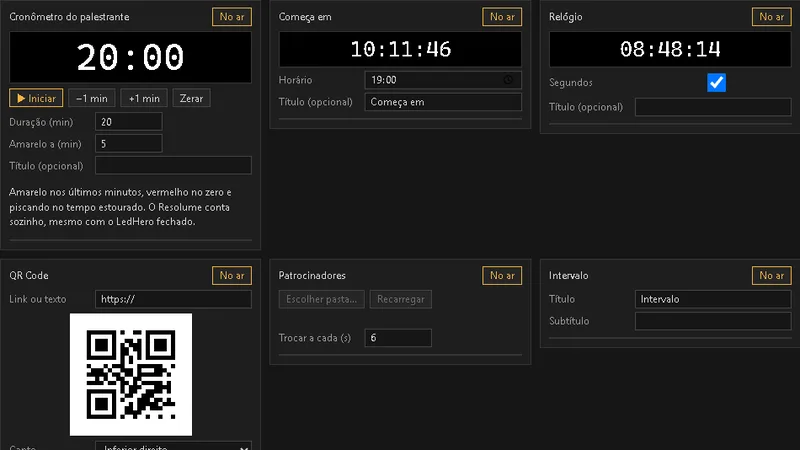Click the disabled Escolher pasta... button
800x450 pixels.
(321, 299)
